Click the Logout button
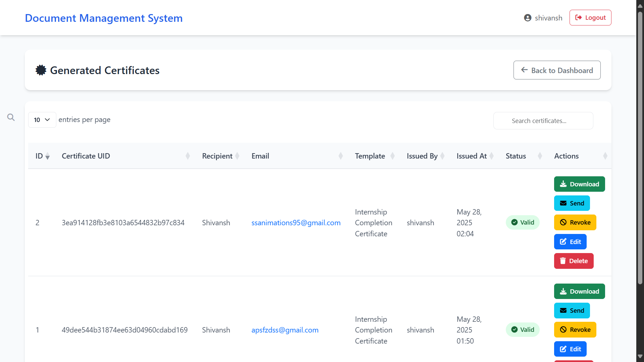Image resolution: width=644 pixels, height=362 pixels. pos(590,17)
